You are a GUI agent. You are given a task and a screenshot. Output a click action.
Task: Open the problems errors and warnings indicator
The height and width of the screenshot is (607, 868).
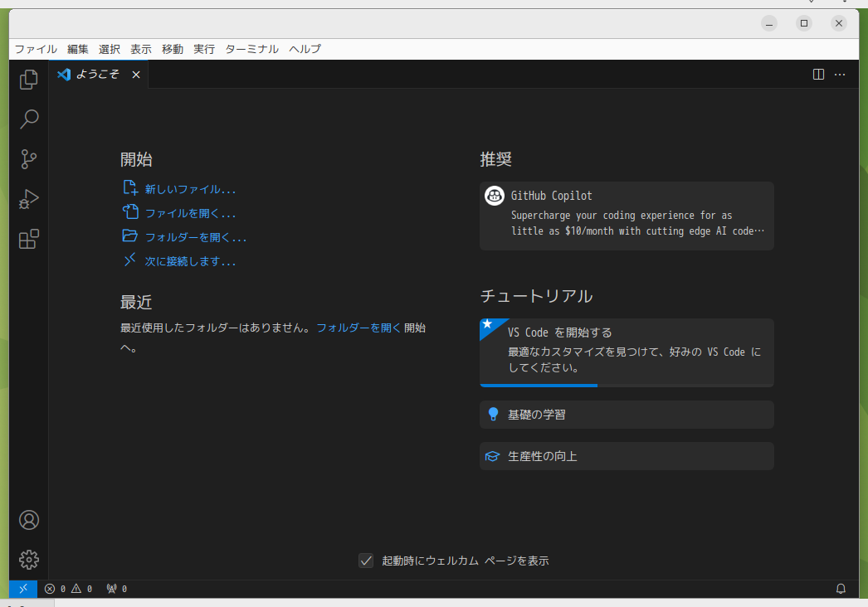(x=69, y=589)
